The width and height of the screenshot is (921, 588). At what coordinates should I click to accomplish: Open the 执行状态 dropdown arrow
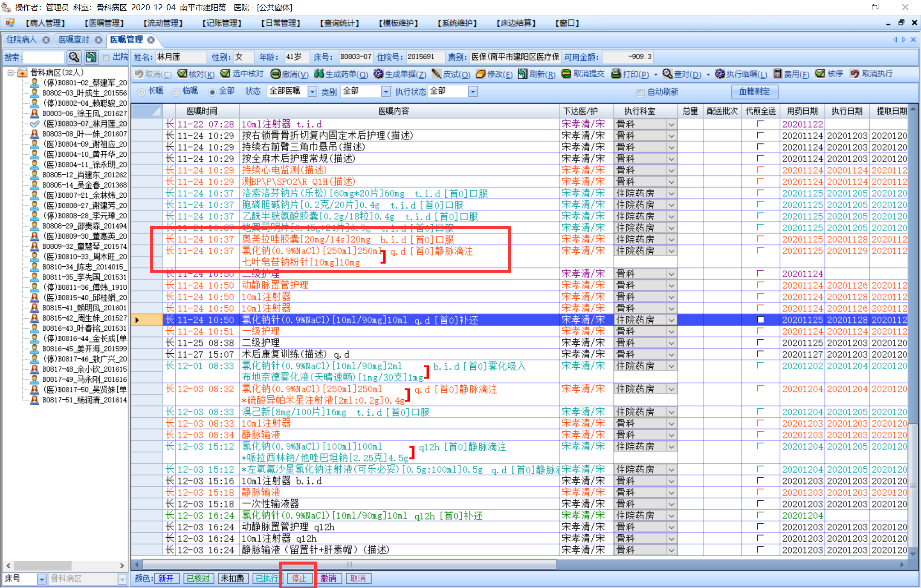[x=472, y=92]
